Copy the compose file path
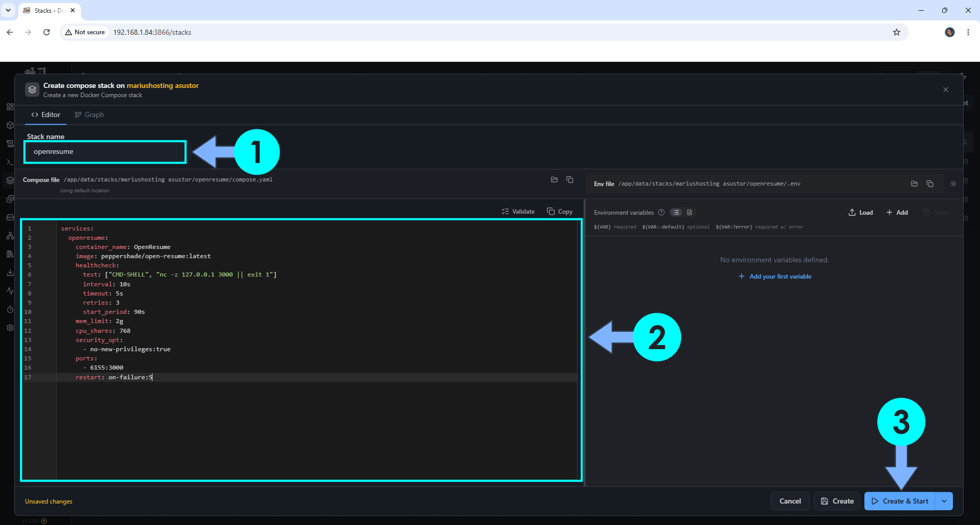This screenshot has height=525, width=980. [570, 179]
